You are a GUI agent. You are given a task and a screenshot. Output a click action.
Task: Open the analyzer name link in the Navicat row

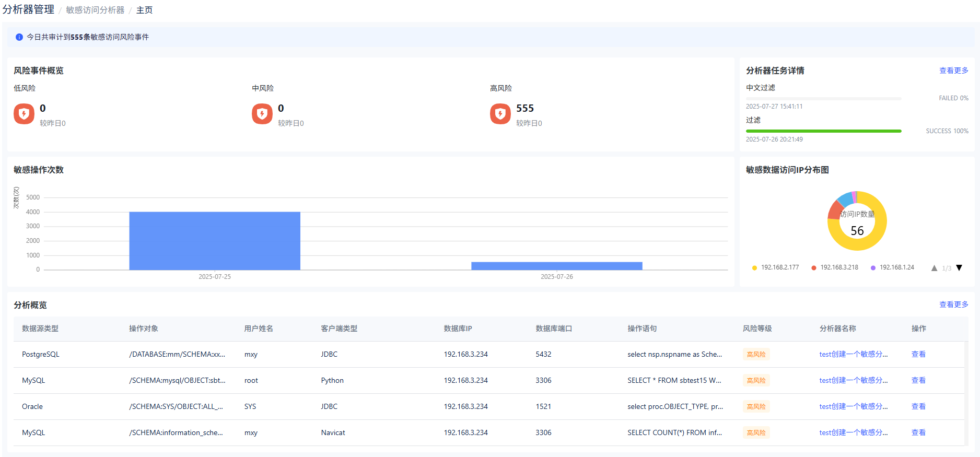click(x=854, y=432)
